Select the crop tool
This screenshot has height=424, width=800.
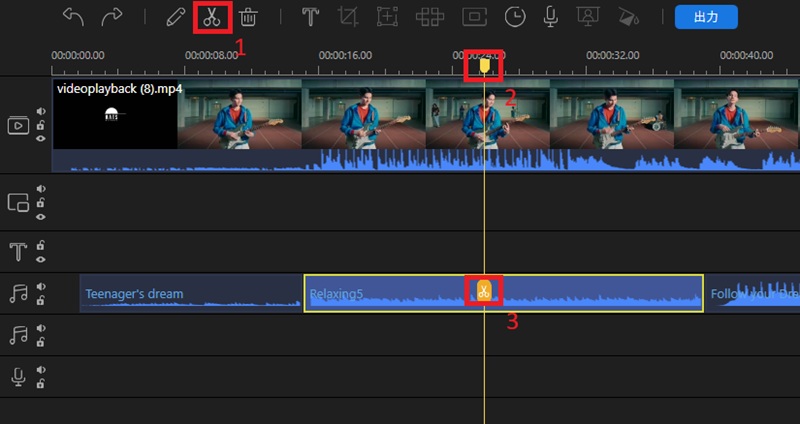348,17
